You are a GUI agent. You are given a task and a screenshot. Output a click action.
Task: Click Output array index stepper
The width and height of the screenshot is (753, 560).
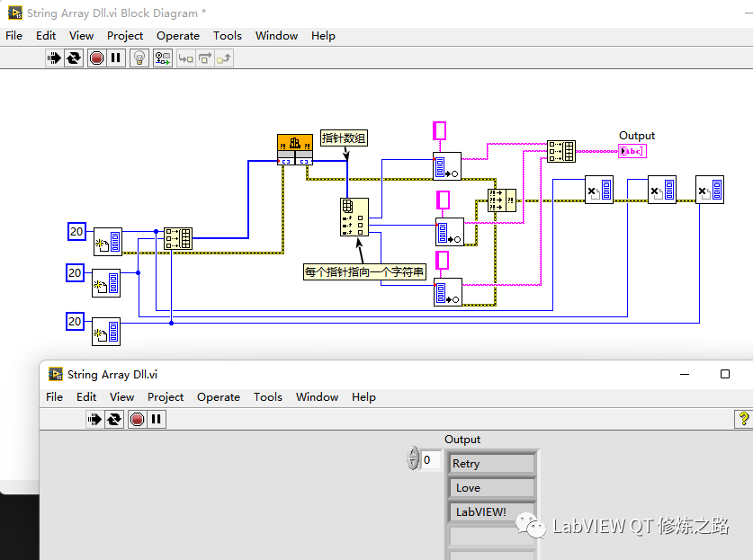tap(413, 459)
